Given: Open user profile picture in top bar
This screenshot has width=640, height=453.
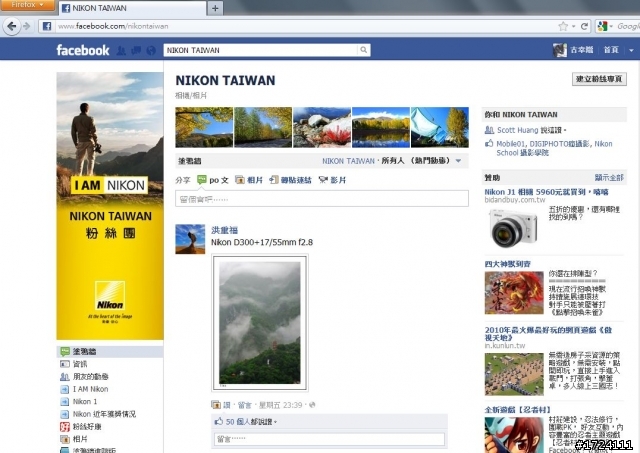Looking at the screenshot, I should pos(560,50).
